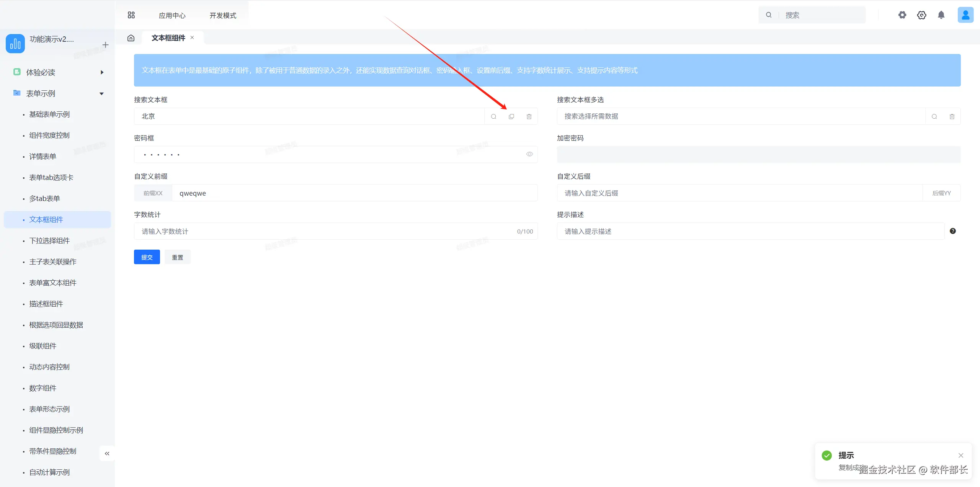The height and width of the screenshot is (487, 980).
Task: Switch to 开发模式
Action: (223, 15)
